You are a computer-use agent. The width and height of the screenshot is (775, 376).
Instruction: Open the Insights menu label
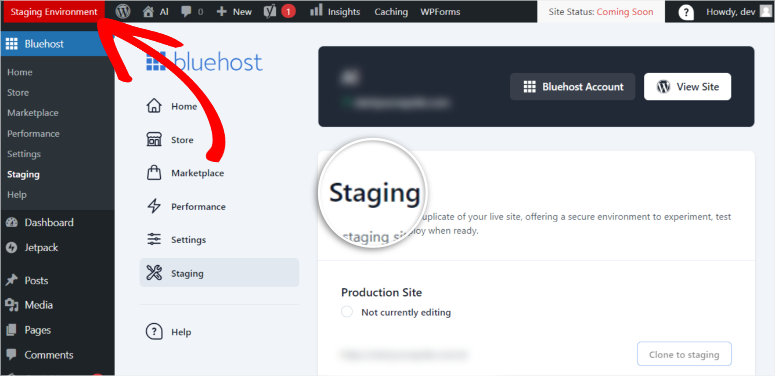click(344, 12)
